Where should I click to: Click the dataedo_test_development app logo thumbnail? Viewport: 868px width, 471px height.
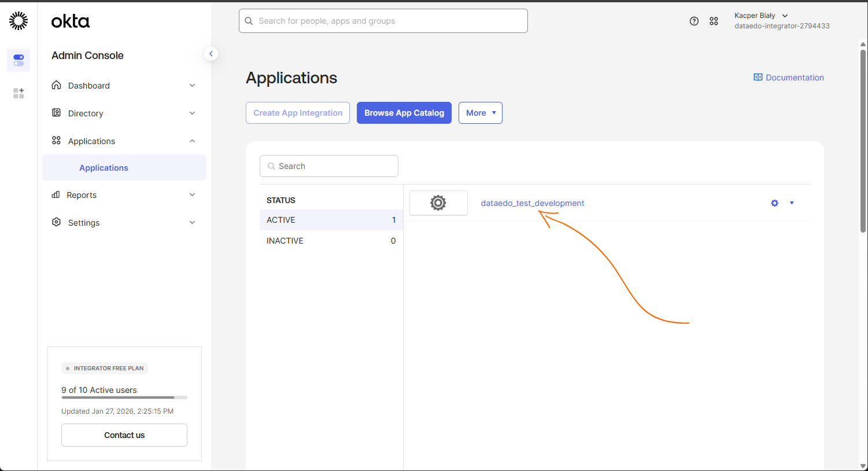point(438,203)
